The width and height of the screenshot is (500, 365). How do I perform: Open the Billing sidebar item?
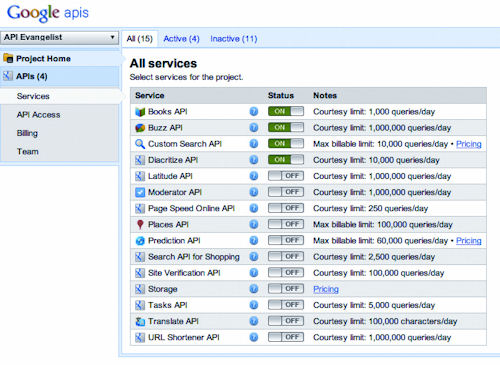click(x=27, y=133)
